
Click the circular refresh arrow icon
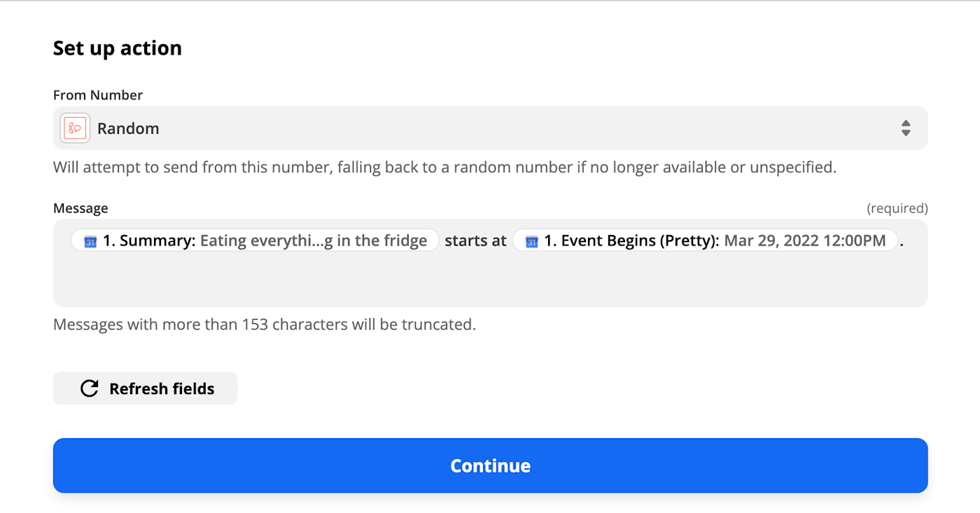(x=90, y=388)
